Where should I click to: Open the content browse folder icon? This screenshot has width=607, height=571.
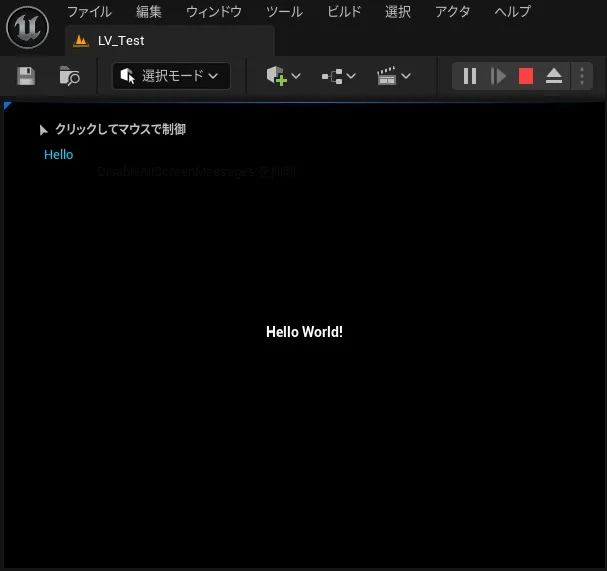tap(69, 76)
